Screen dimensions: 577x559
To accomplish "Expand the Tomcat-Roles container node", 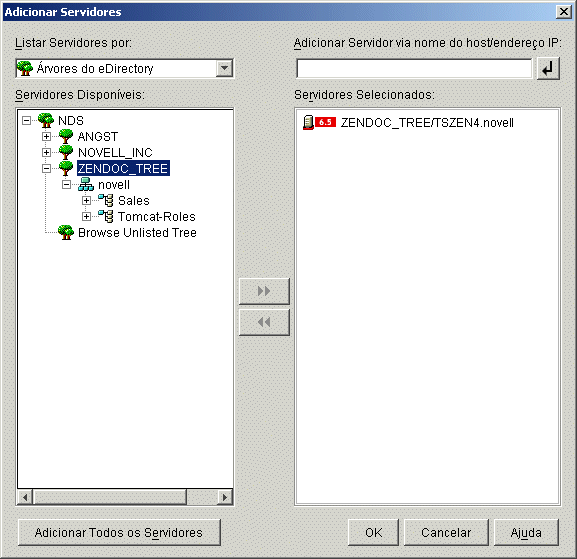I will (x=86, y=216).
